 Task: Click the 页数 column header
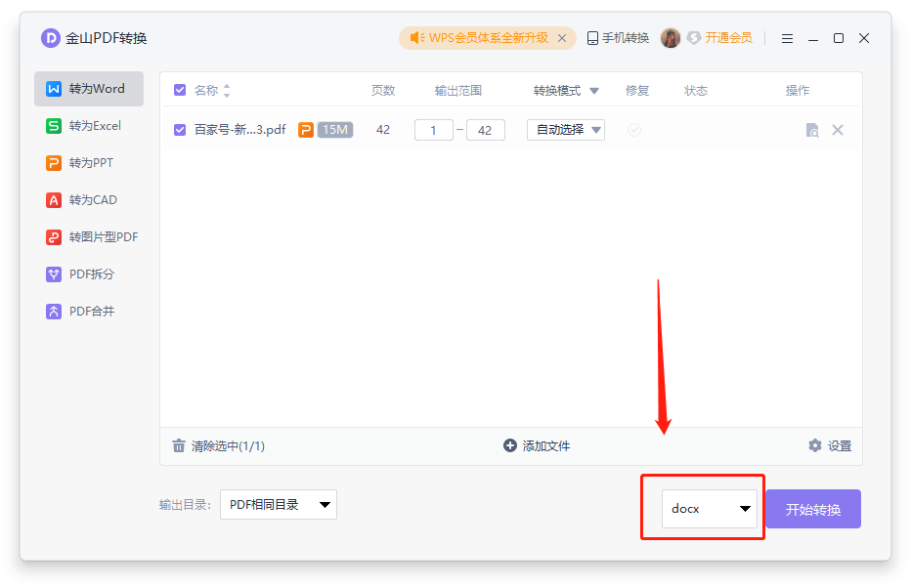pyautogui.click(x=383, y=91)
